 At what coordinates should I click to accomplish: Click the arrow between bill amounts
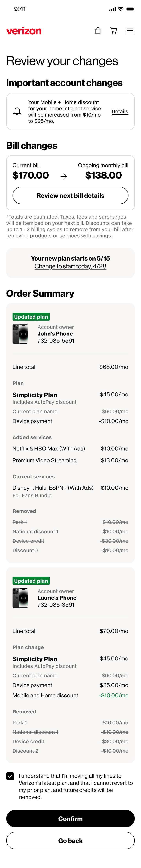[64, 177]
